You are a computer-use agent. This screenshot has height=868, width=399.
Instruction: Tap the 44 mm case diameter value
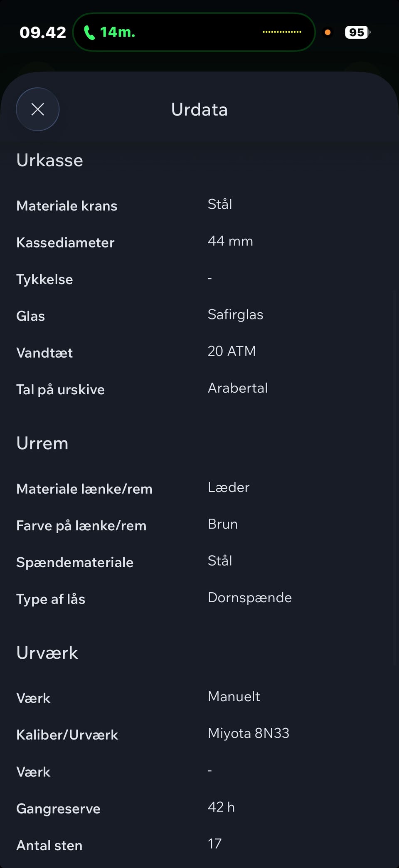(230, 241)
